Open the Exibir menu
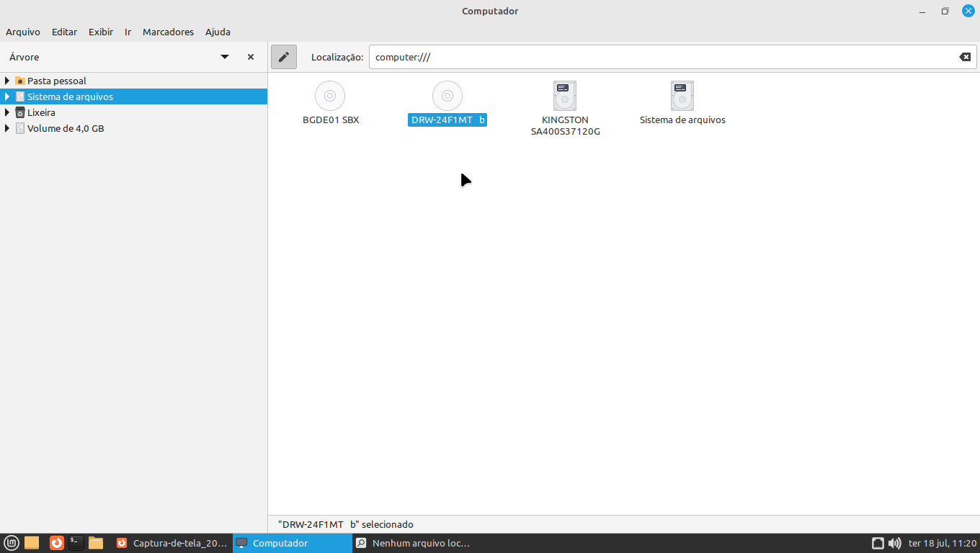Image resolution: width=980 pixels, height=553 pixels. point(101,32)
